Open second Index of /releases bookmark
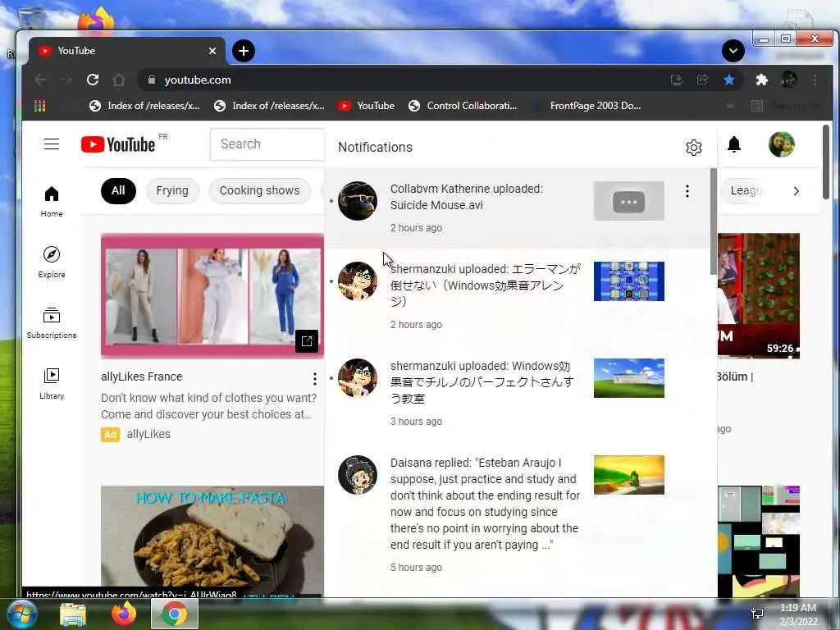 (269, 106)
